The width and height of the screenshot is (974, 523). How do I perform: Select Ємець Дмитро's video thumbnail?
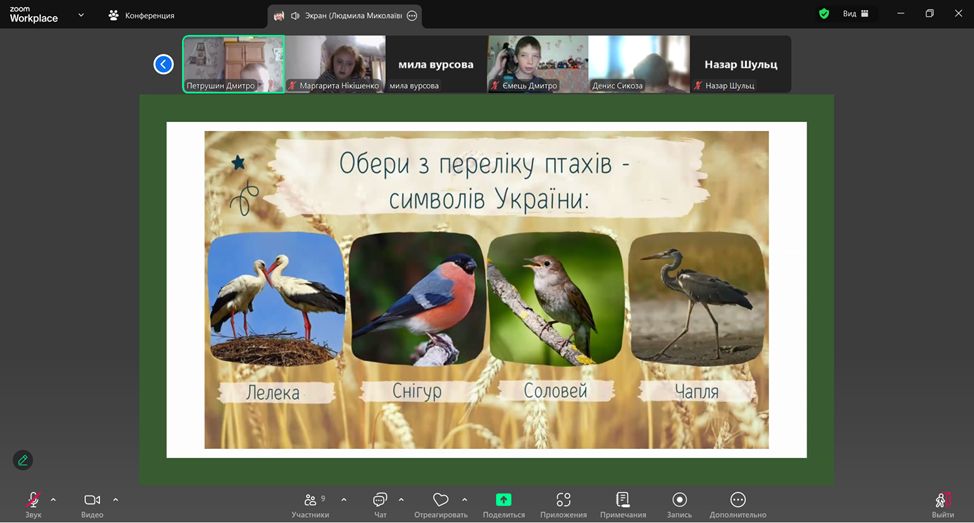[x=537, y=64]
